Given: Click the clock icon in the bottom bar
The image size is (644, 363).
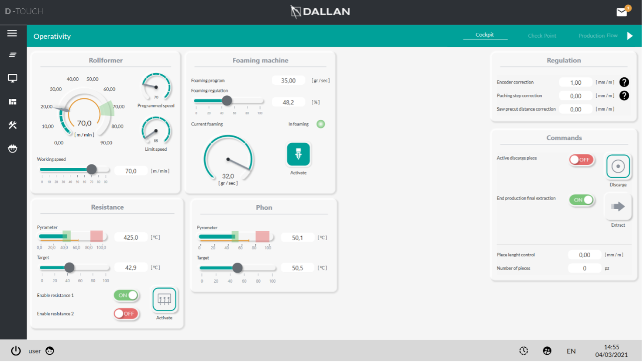Looking at the screenshot, I should point(523,350).
